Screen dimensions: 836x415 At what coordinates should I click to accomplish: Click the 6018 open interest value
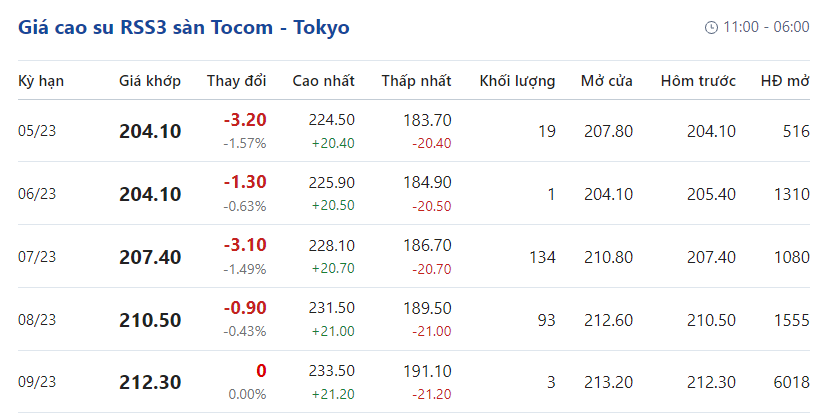click(790, 382)
